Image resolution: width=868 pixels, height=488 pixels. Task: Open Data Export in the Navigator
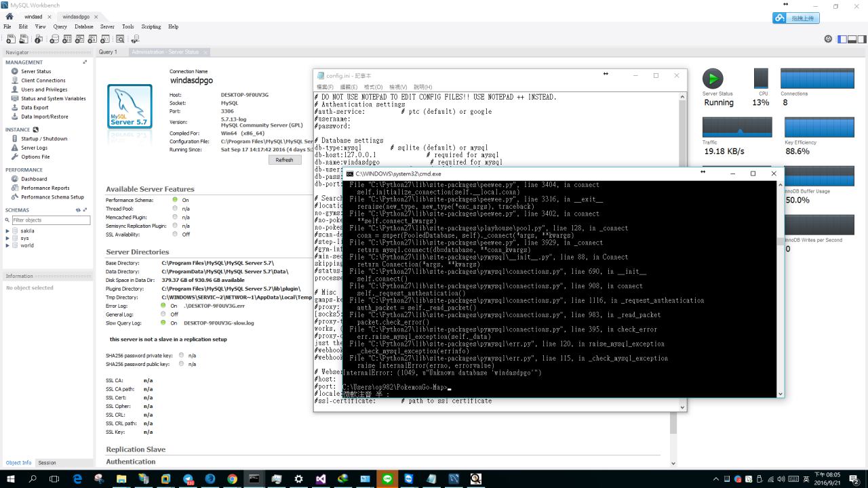pyautogui.click(x=35, y=107)
